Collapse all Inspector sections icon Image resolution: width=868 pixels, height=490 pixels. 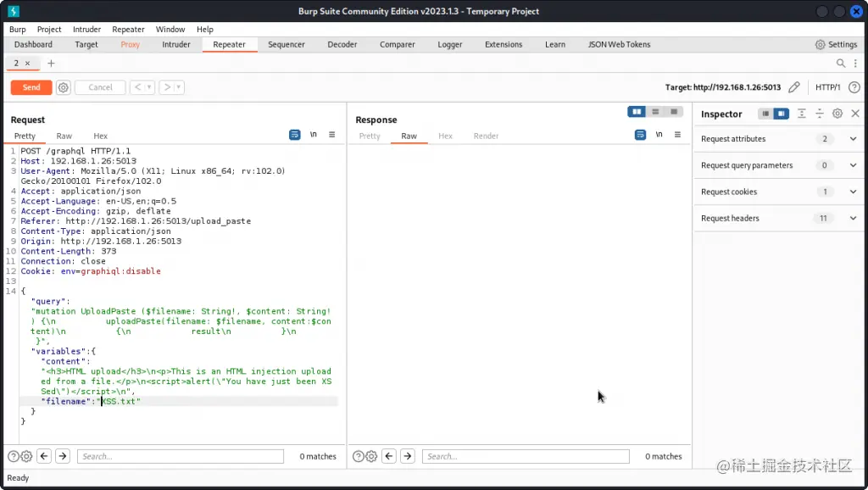pyautogui.click(x=820, y=114)
